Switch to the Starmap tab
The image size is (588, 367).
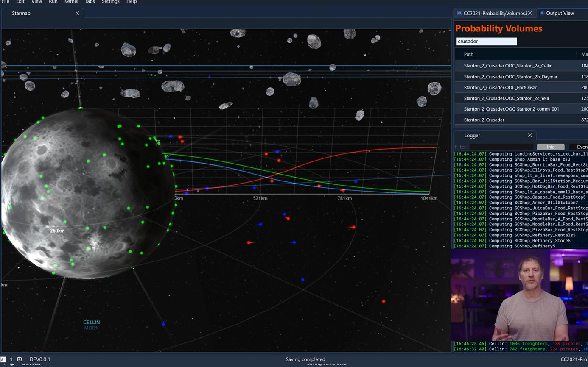pos(42,13)
